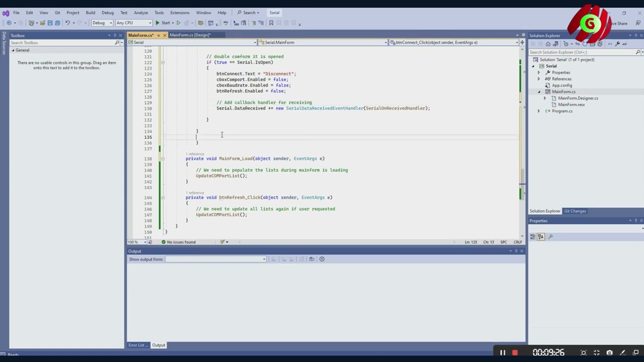
Task: Click Pending Changes Filter clock icon
Action: click(566, 44)
